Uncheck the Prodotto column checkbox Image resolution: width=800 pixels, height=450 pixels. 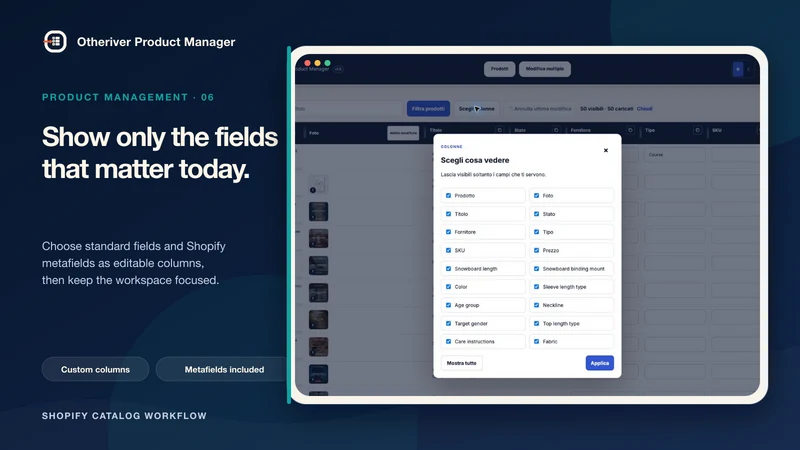448,195
